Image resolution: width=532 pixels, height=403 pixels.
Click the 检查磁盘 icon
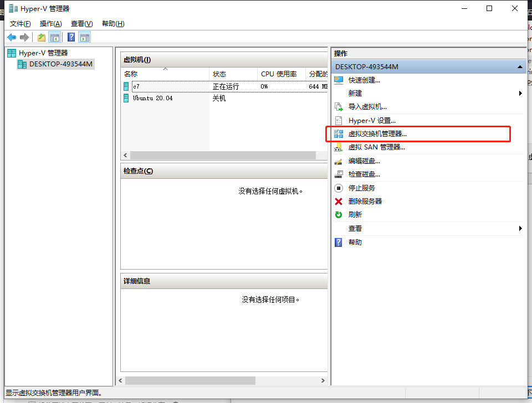[339, 174]
